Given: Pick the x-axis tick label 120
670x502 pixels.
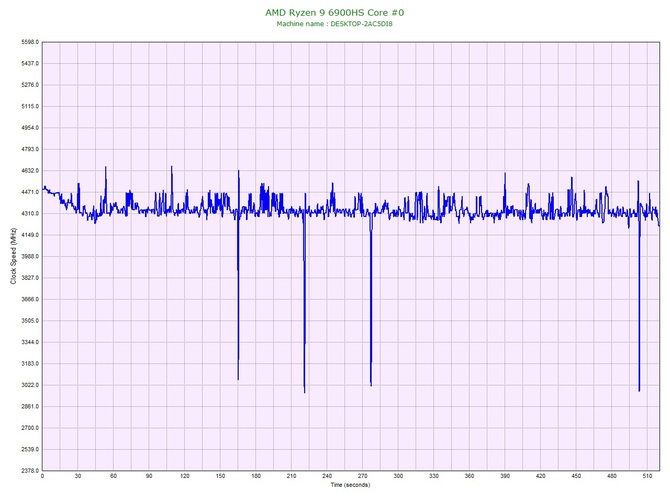Looking at the screenshot, I should [x=185, y=476].
